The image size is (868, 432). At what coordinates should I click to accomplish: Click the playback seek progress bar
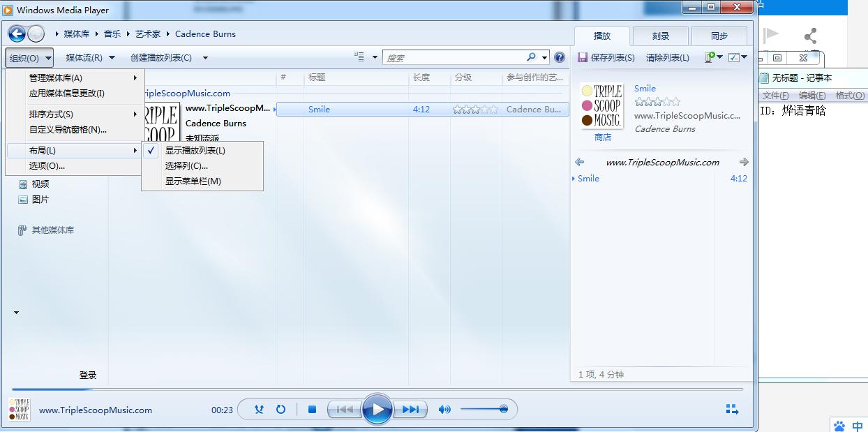(x=377, y=389)
